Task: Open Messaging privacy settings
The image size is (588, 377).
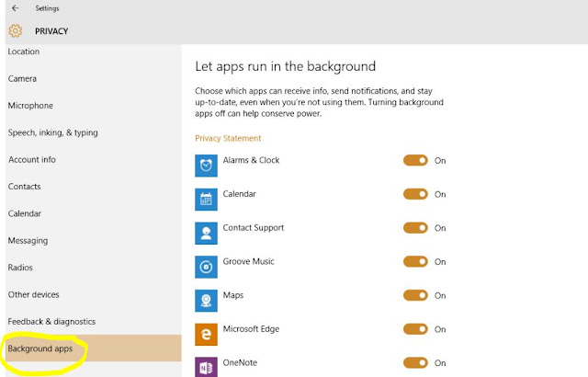Action: point(93,241)
